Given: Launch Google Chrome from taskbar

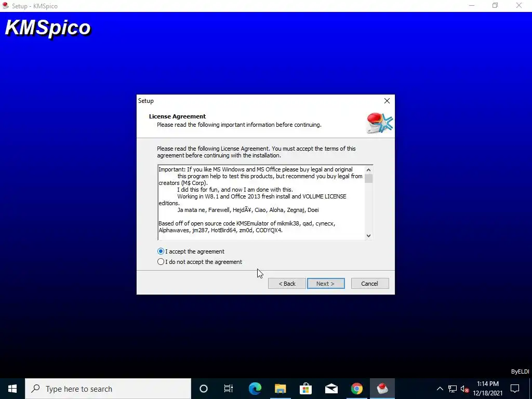Looking at the screenshot, I should point(356,389).
